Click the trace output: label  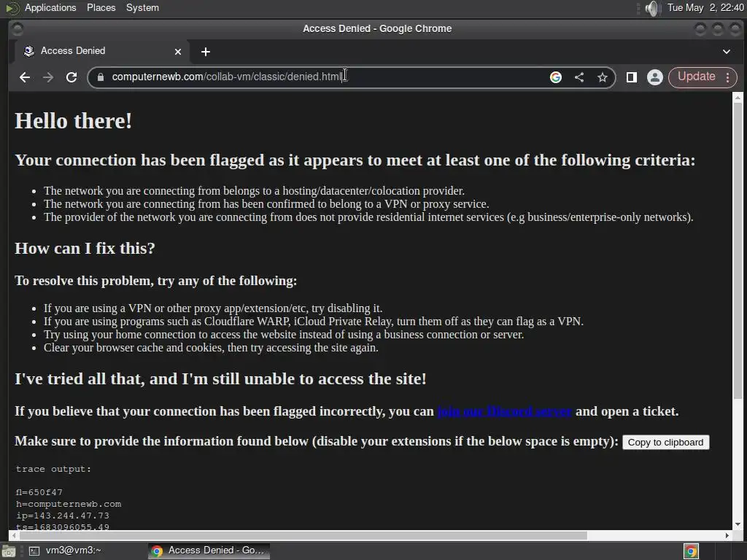click(53, 469)
